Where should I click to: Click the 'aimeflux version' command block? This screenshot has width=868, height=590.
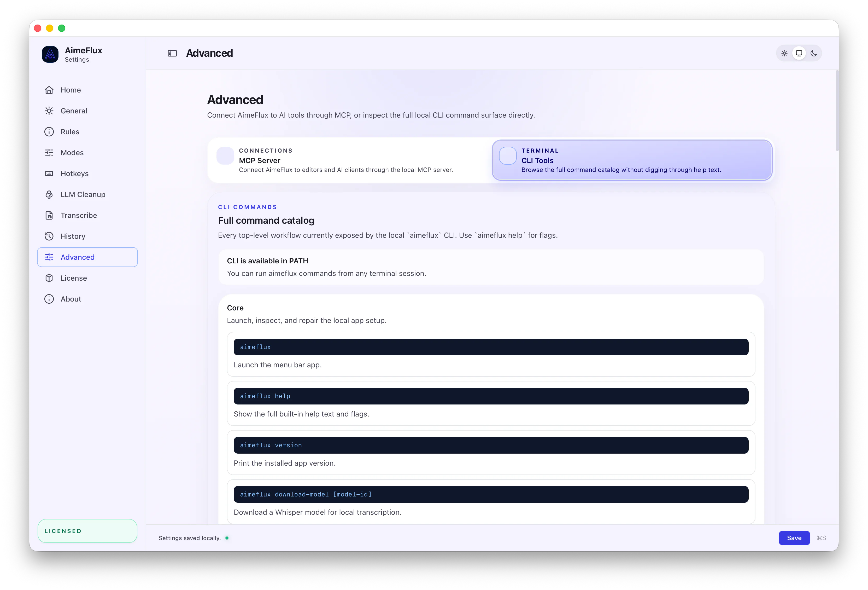click(491, 446)
